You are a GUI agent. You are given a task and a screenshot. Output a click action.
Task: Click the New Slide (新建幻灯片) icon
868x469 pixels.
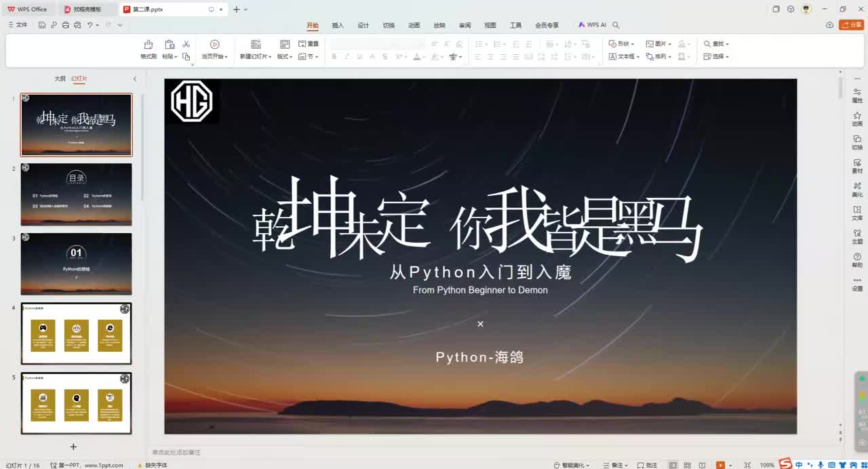point(256,44)
